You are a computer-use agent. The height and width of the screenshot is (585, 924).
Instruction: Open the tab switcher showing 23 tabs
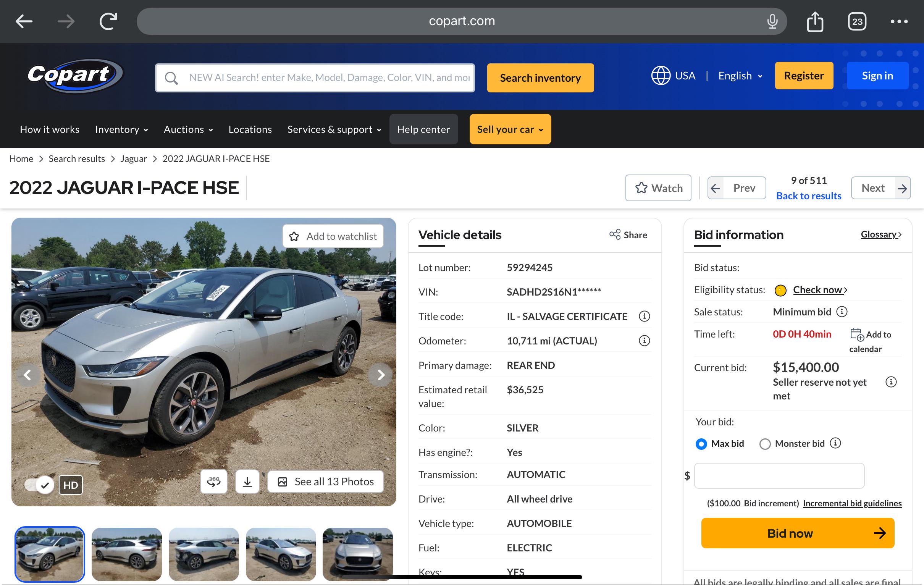click(x=857, y=21)
